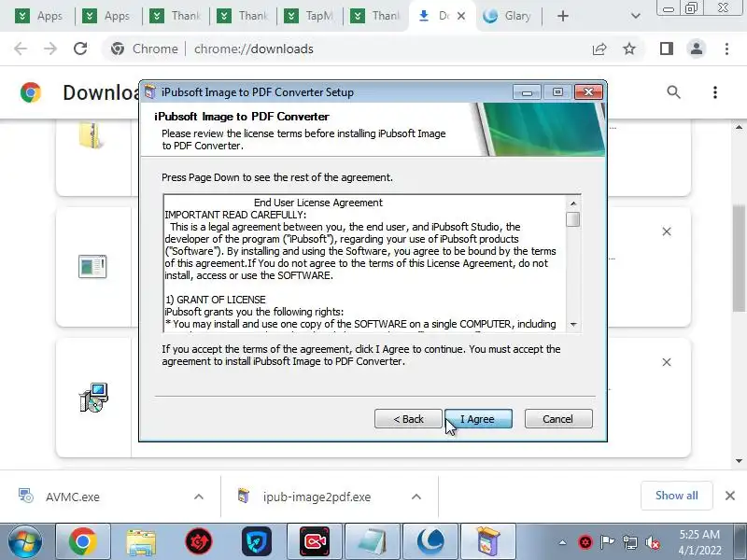Image resolution: width=747 pixels, height=560 pixels.
Task: Open Chrome main menu three dots
Action: click(726, 49)
